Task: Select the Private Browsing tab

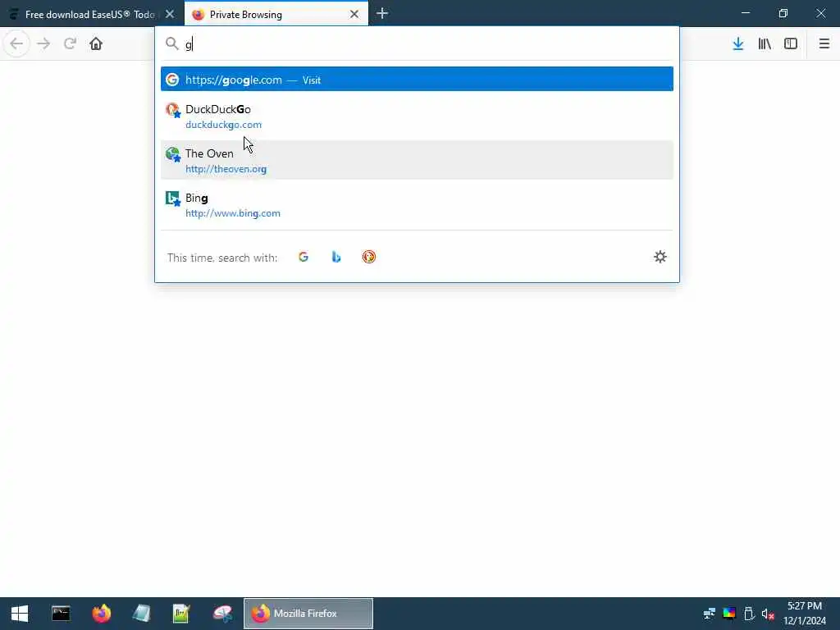Action: point(276,15)
